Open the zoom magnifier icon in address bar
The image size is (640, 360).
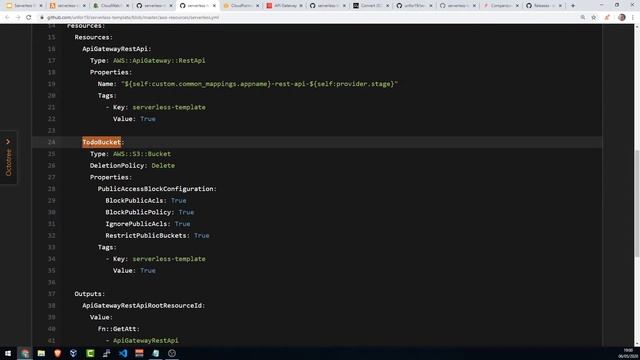tap(583, 18)
